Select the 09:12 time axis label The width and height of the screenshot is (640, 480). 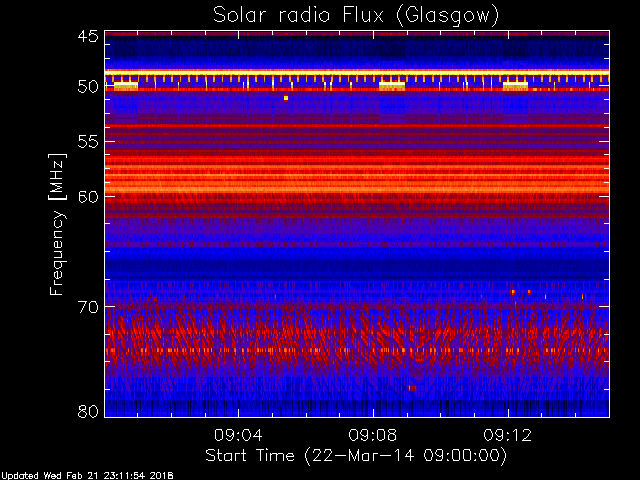pos(508,435)
